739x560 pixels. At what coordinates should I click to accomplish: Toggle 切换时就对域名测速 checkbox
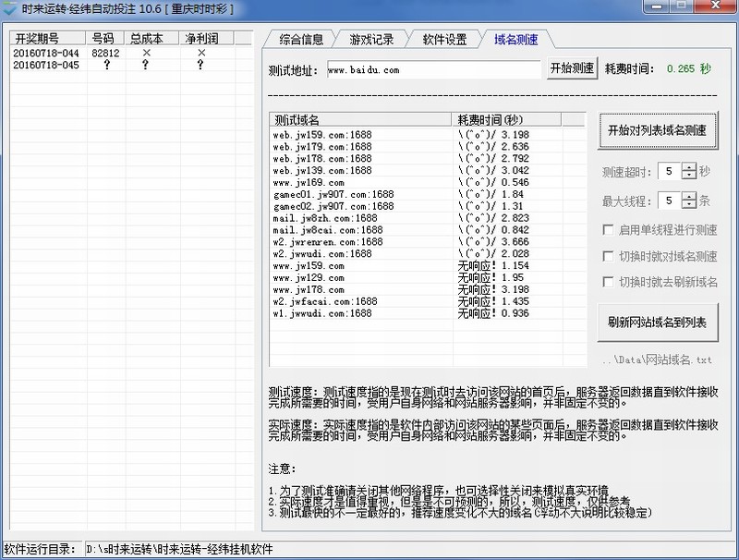[608, 256]
